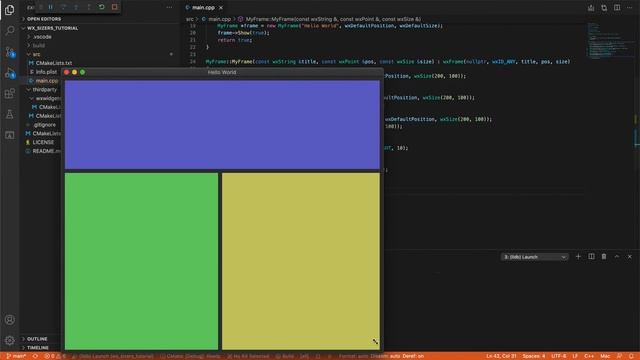Click the git branch main in status bar
Screen dimensions: 640x360
tap(16, 356)
